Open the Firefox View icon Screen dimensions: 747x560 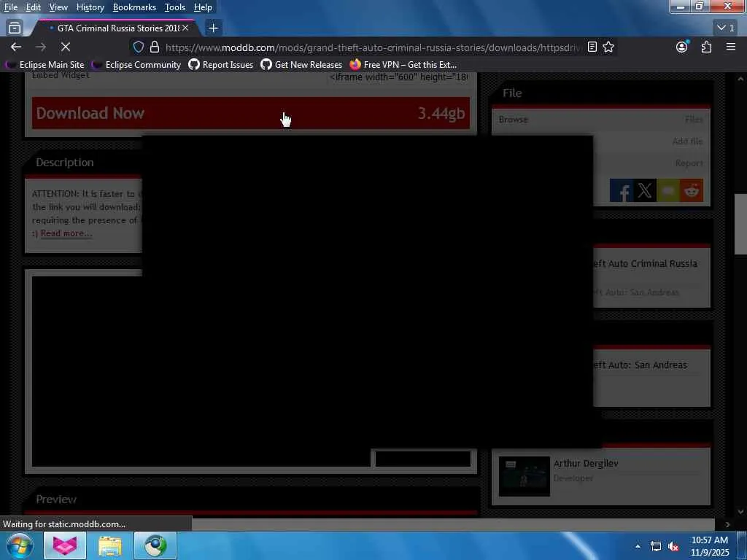[15, 28]
